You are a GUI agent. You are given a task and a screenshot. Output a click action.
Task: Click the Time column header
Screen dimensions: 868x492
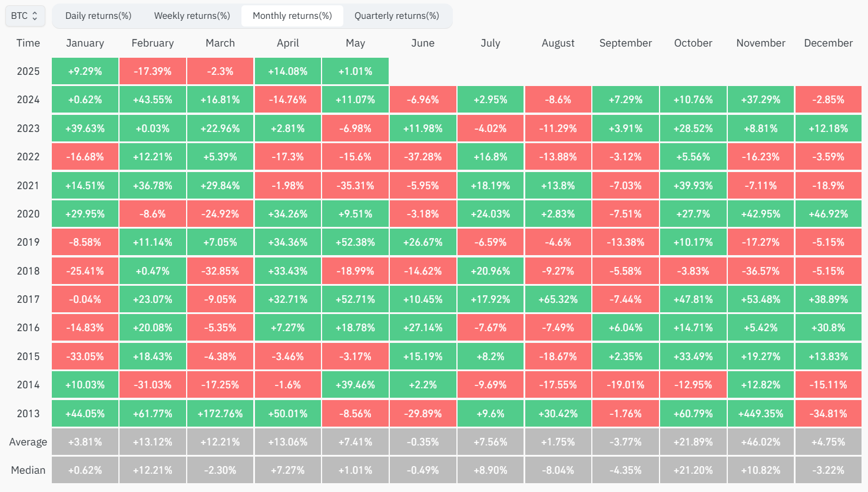[x=28, y=43]
